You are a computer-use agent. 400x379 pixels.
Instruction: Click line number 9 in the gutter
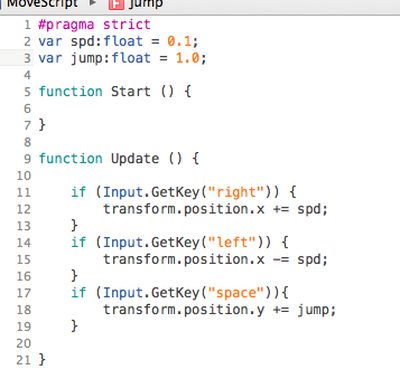tap(27, 159)
